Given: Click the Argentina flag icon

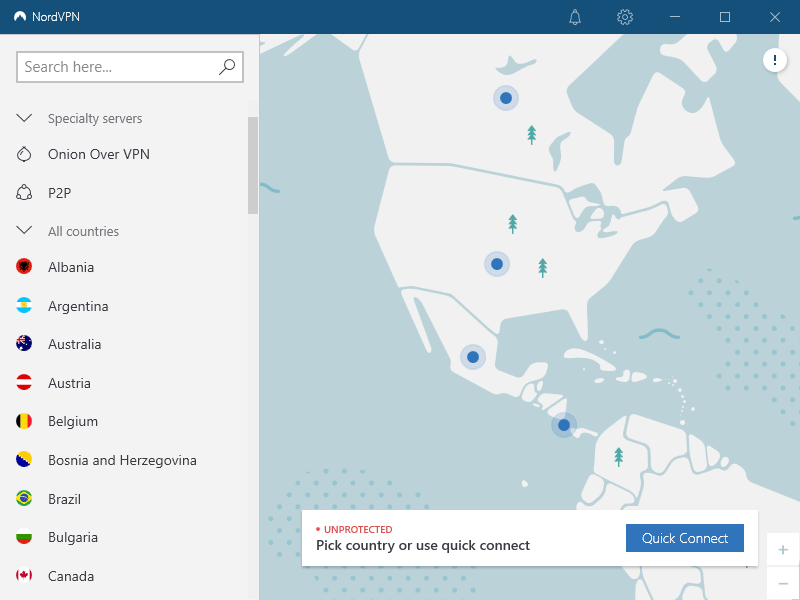Looking at the screenshot, I should click(24, 305).
